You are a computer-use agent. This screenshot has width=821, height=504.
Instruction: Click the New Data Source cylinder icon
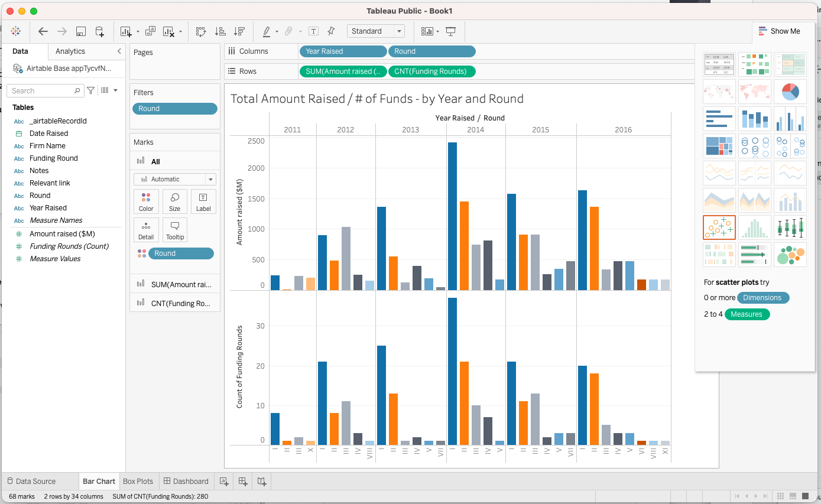tap(100, 31)
